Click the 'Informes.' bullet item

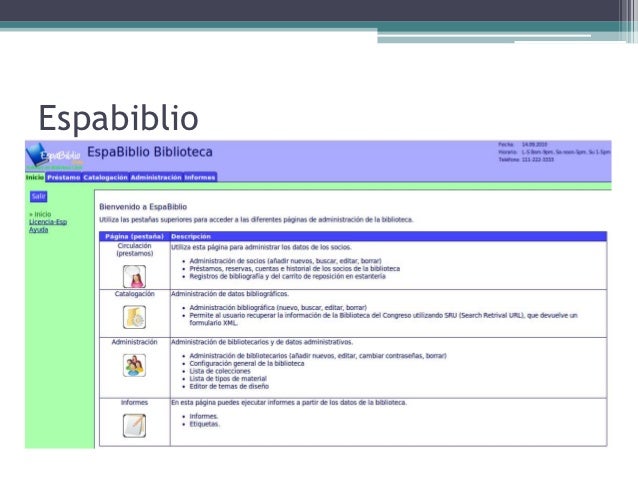pyautogui.click(x=204, y=416)
